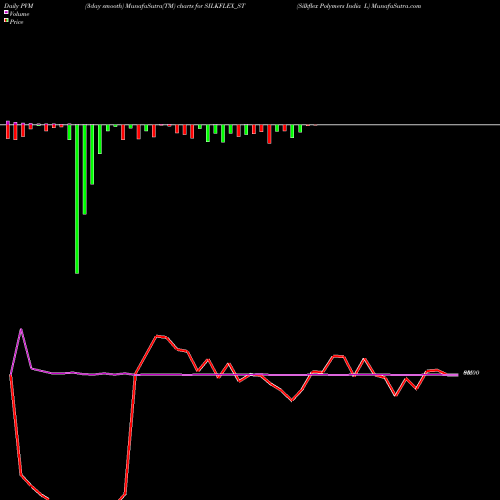Screen dimensions: 500x500
Task: Click the Silkflex Polymers India MunafaSutra.com text
Action: click(359, 6)
